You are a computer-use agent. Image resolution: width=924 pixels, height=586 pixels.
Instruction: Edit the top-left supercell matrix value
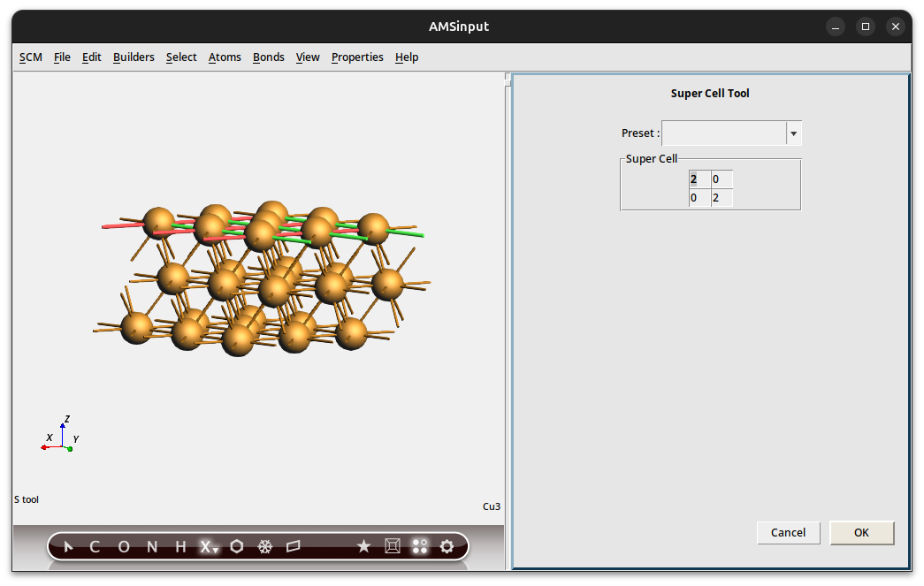click(698, 179)
